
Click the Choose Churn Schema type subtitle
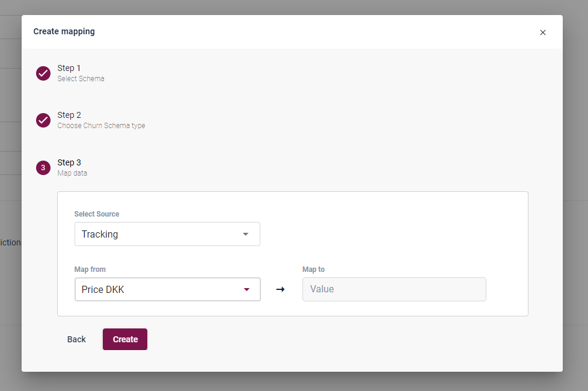101,126
